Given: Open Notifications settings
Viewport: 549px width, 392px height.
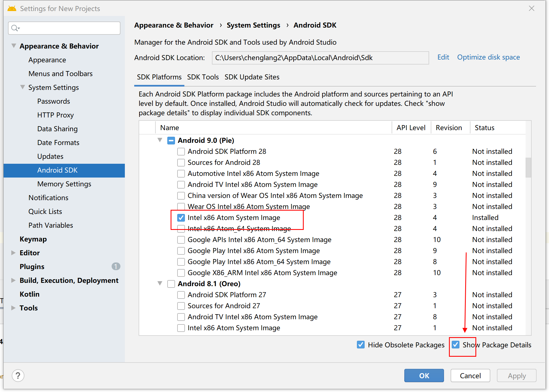Looking at the screenshot, I should click(x=48, y=198).
